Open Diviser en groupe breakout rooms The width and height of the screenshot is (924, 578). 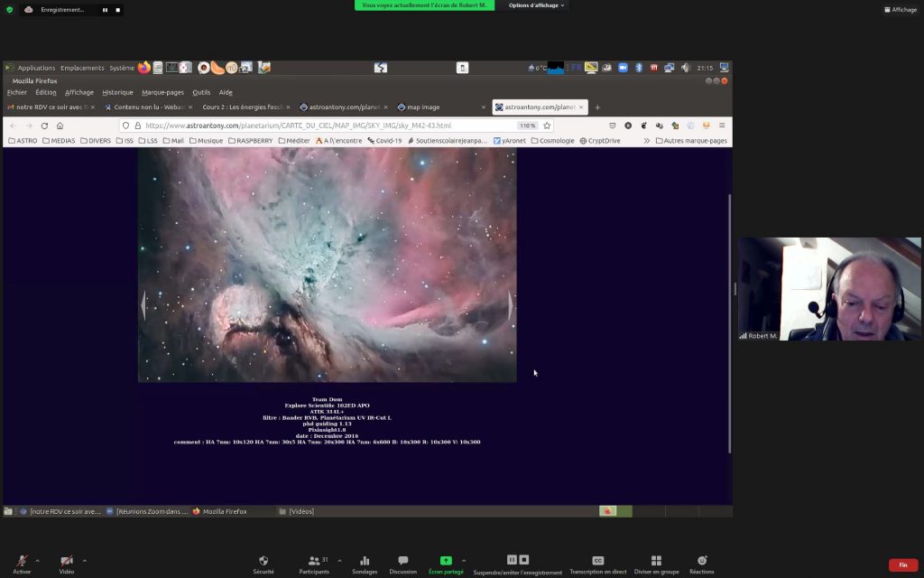point(656,564)
